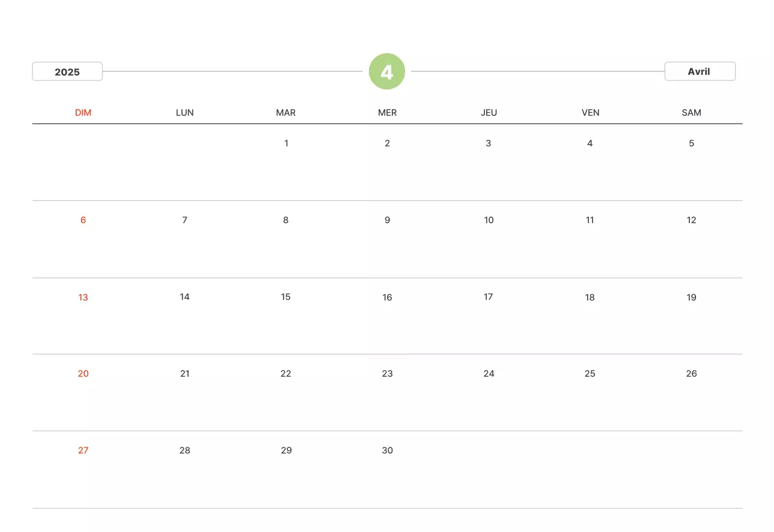The width and height of the screenshot is (774, 532).
Task: Choose the 12th date cell
Action: point(691,220)
